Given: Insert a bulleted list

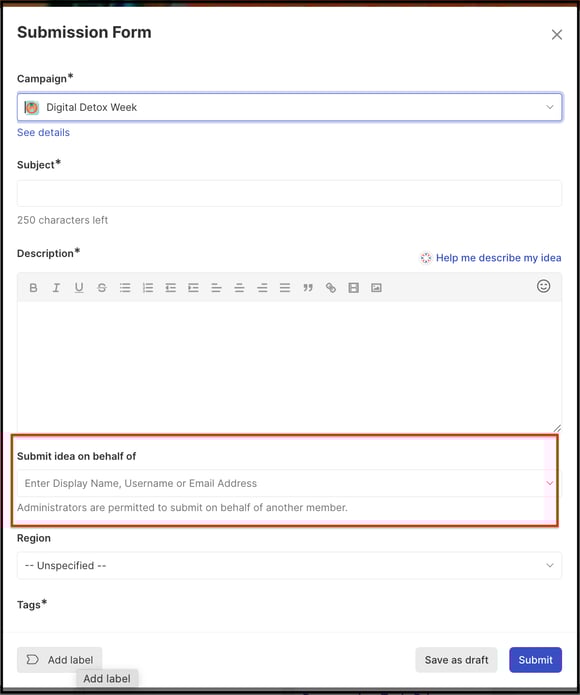Looking at the screenshot, I should pos(125,288).
